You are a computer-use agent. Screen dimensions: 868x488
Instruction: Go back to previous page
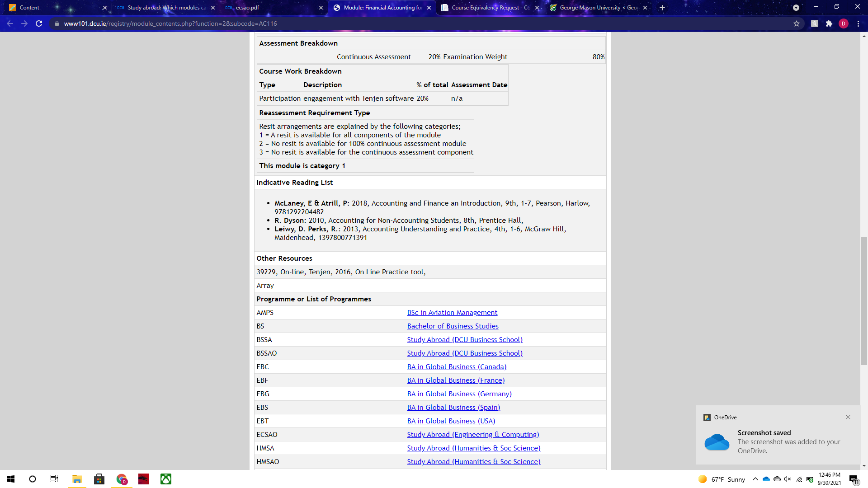(10, 23)
